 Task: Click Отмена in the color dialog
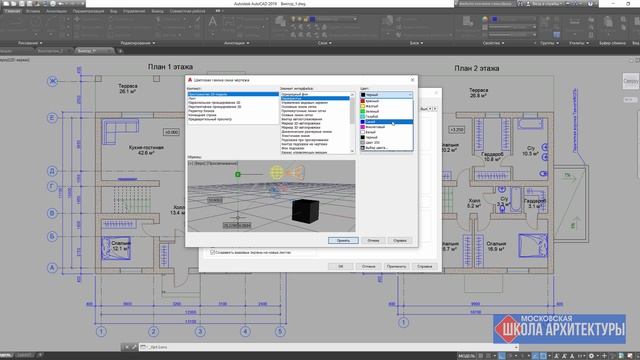tap(373, 240)
